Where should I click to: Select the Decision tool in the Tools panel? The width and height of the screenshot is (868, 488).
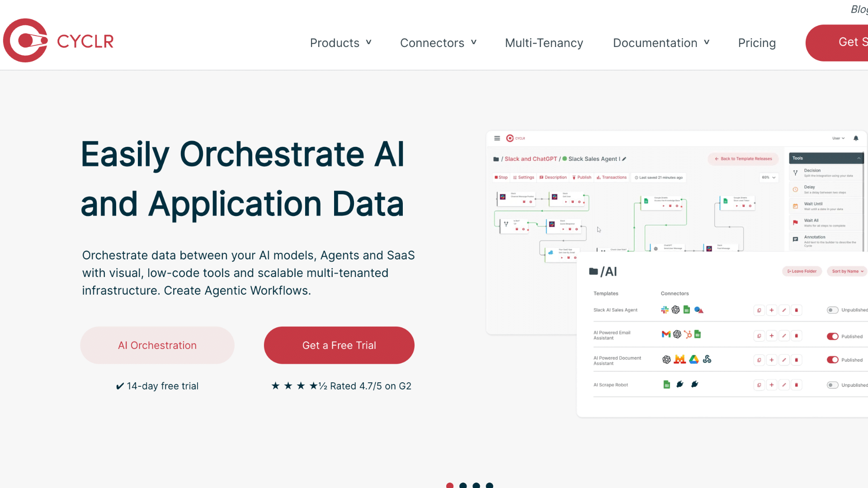click(826, 172)
